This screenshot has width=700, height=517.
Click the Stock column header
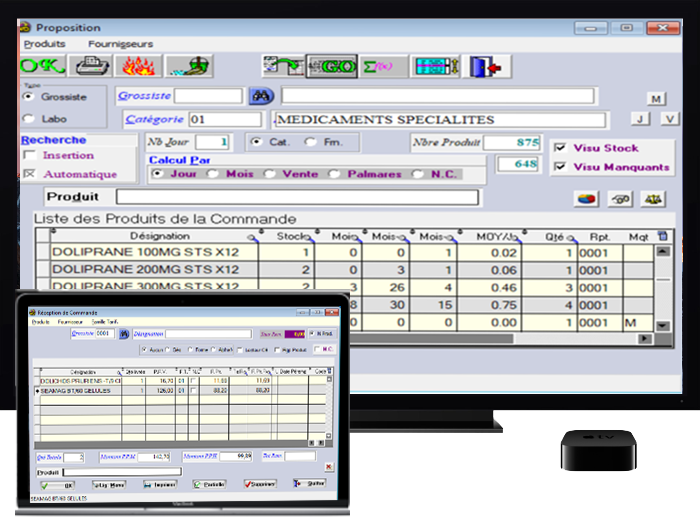coord(287,236)
